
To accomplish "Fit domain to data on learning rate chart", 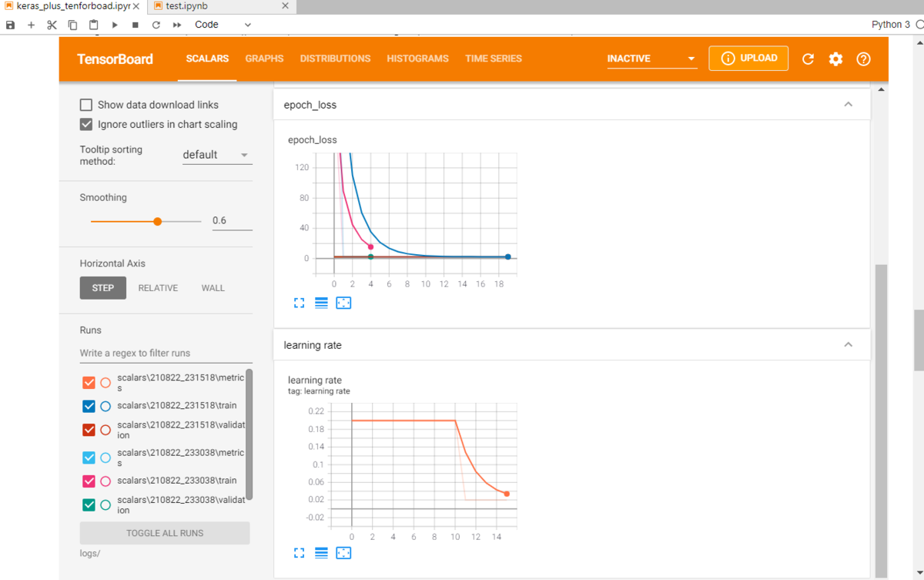I will click(343, 552).
